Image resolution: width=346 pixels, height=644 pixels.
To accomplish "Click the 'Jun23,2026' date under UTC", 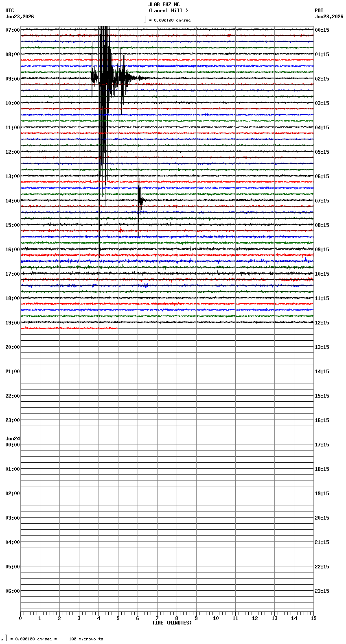I will tap(20, 17).
